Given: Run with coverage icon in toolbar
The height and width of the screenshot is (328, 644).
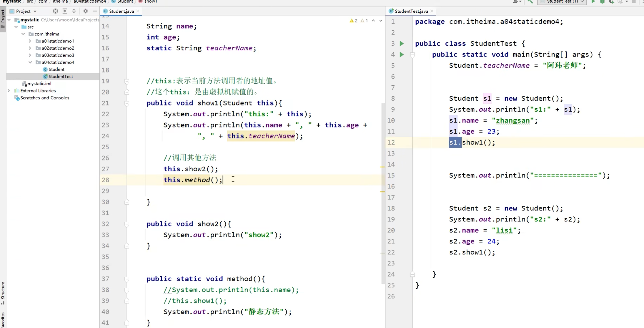Looking at the screenshot, I should (612, 2).
